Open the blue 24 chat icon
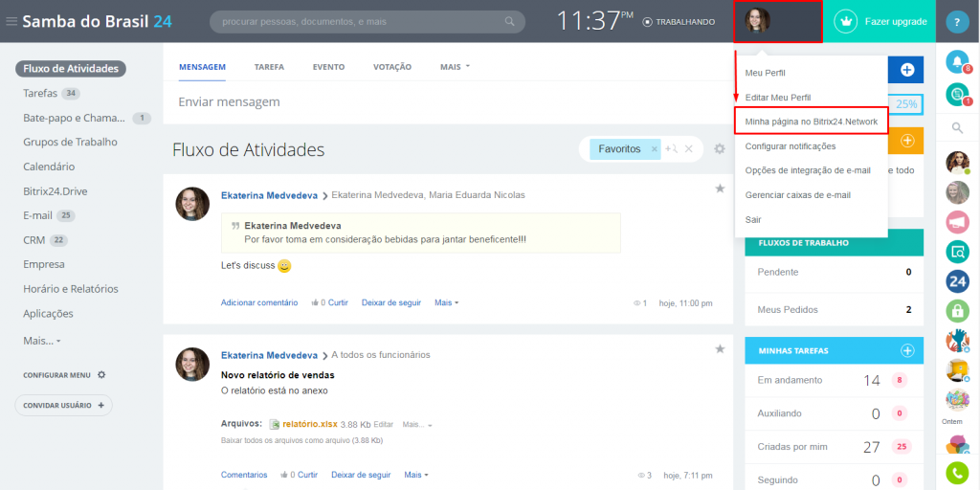Screen dimensions: 980x490 [957, 281]
